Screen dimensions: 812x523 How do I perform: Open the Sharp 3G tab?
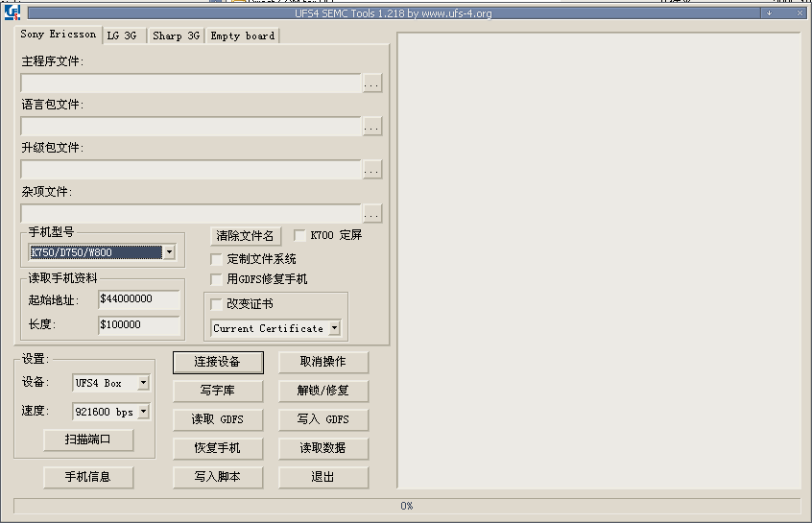(x=176, y=36)
